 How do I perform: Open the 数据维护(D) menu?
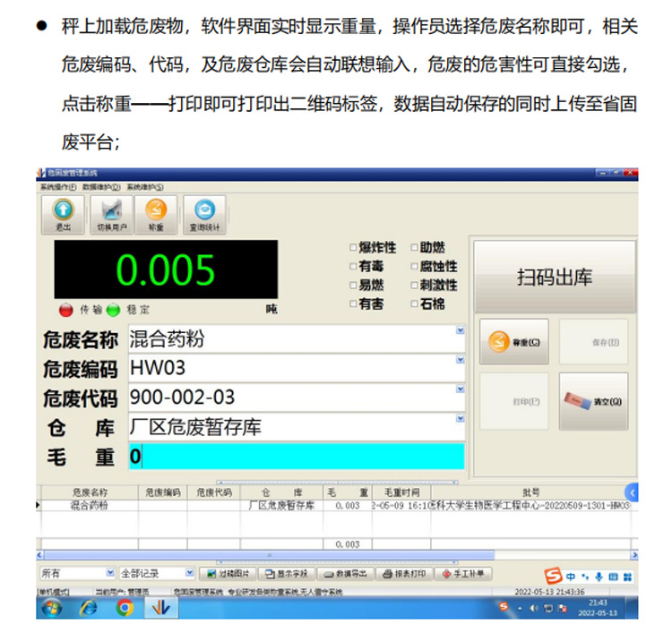click(101, 187)
